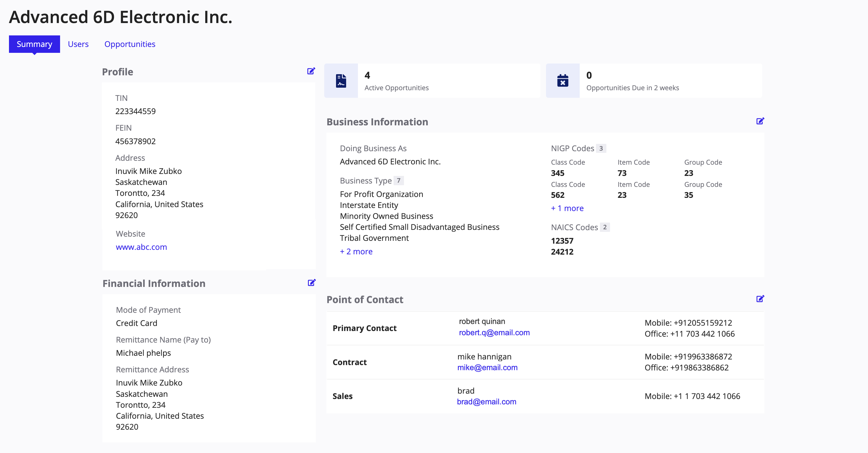Click Class Code value 345

click(558, 173)
